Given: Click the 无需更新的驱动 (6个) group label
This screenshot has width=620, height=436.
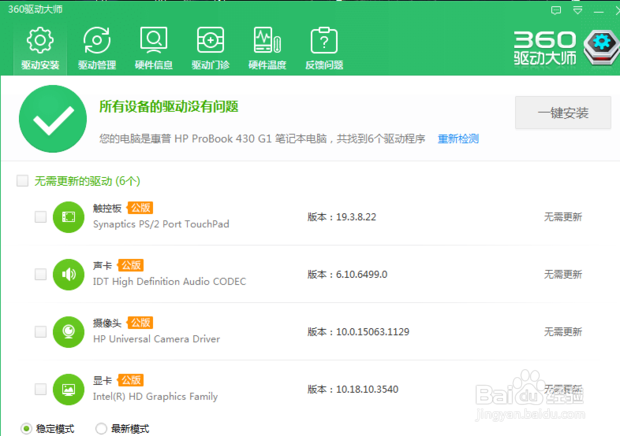Looking at the screenshot, I should [x=87, y=181].
